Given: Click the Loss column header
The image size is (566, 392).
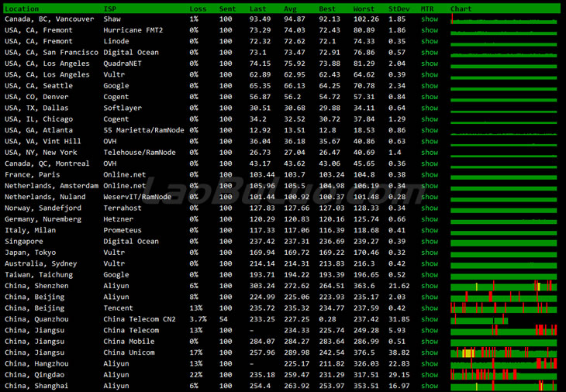Looking at the screenshot, I should 198,9.
